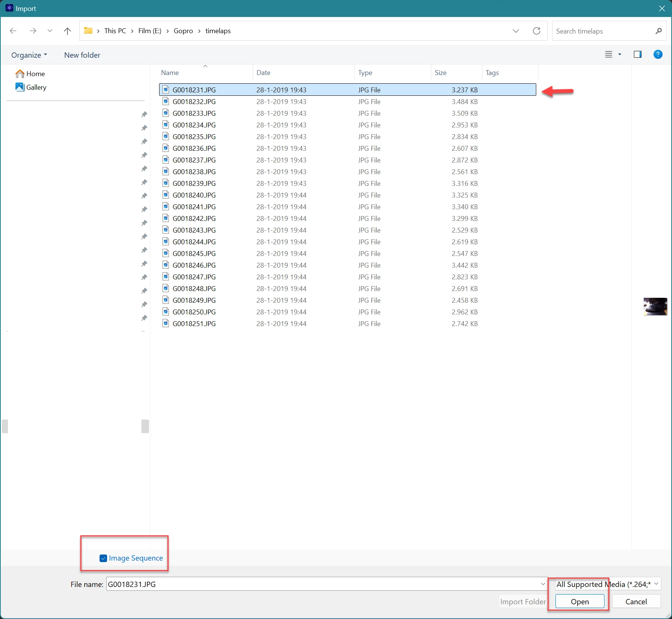
Task: Click the JPG icon of G0018248.JPG
Action: tap(166, 288)
